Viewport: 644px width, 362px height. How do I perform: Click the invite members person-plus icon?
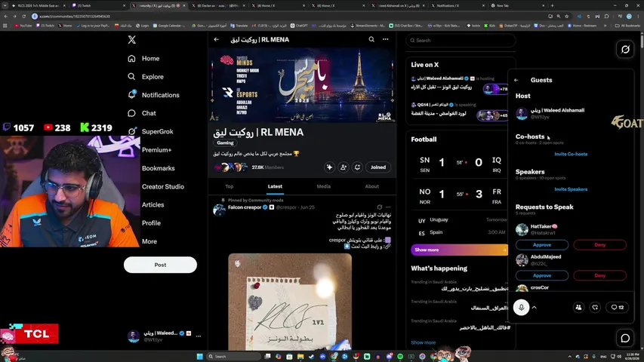pos(344,167)
